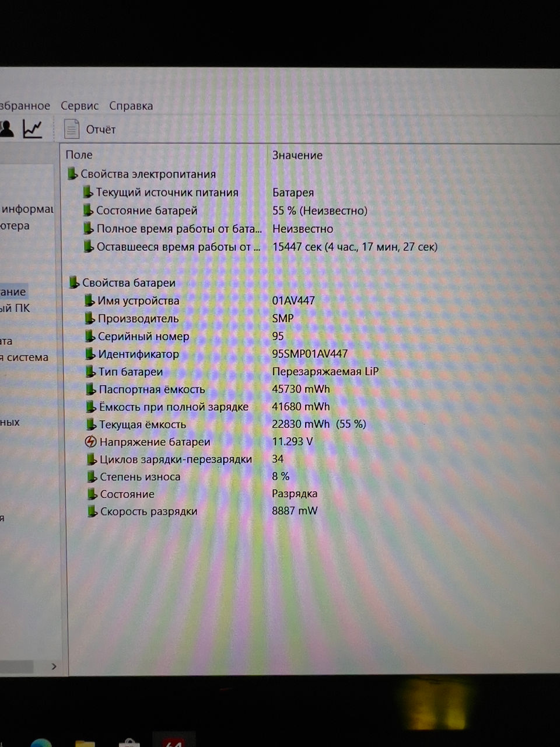The width and height of the screenshot is (560, 747).
Task: Click the value 95SMP01AV447
Action: [x=310, y=354]
